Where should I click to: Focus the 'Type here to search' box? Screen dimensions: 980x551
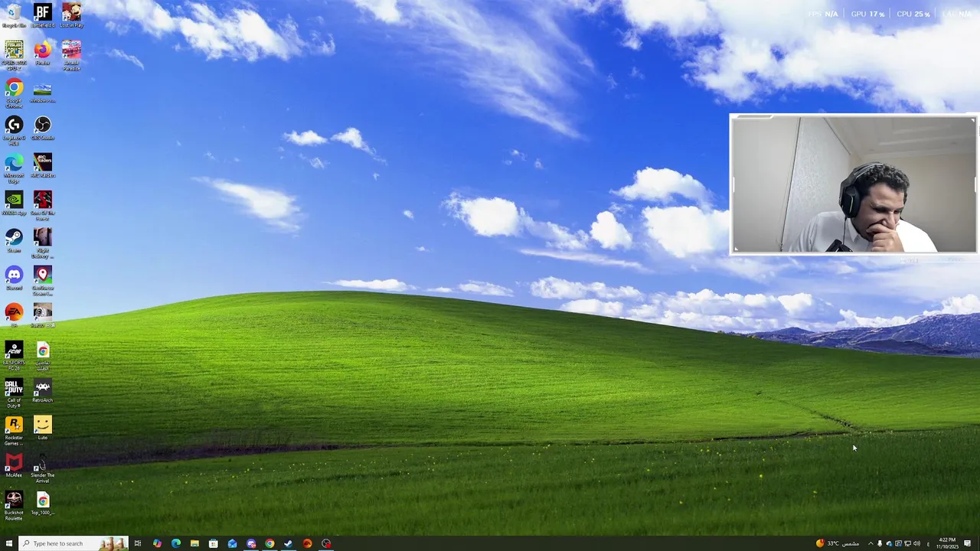pos(73,543)
